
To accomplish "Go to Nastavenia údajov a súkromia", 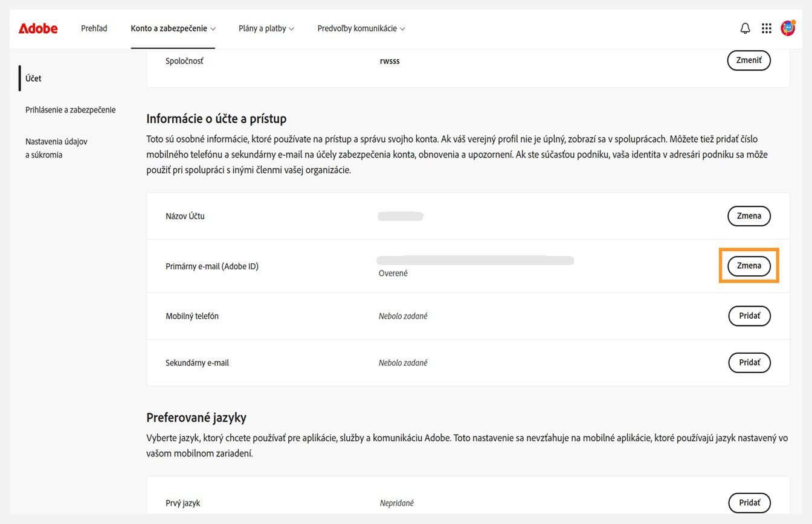I will [56, 148].
